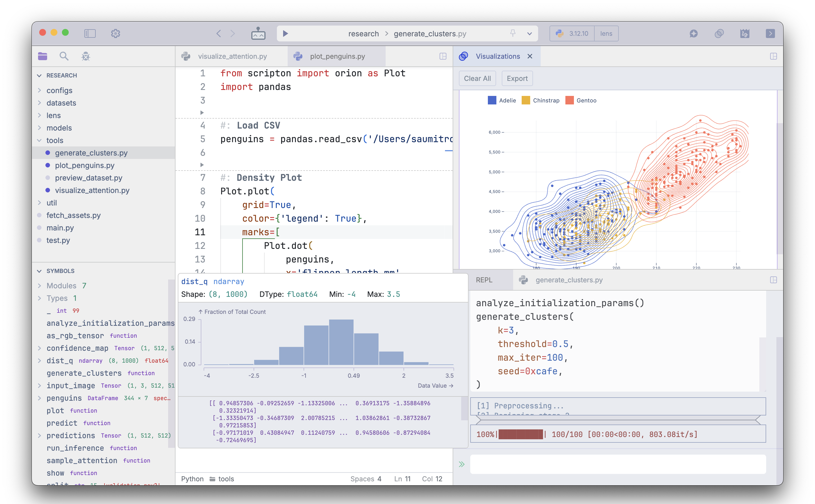
Task: Click the sparkle star icon in top toolbar
Action: [694, 33]
